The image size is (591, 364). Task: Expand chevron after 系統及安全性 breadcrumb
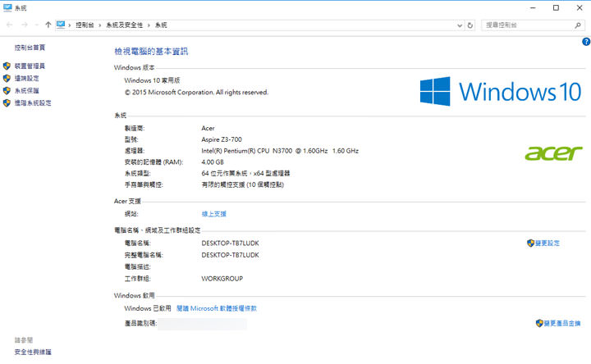click(x=149, y=25)
